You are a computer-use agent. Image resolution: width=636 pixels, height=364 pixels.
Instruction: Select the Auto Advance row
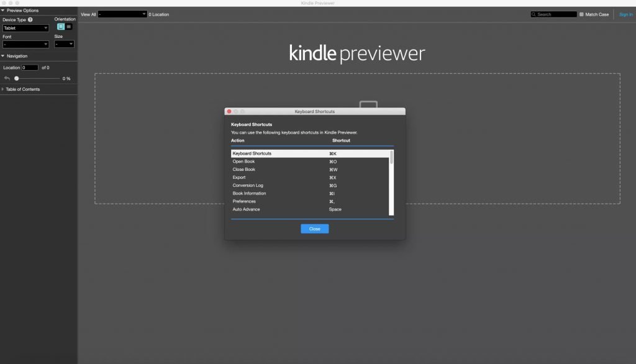pos(310,209)
